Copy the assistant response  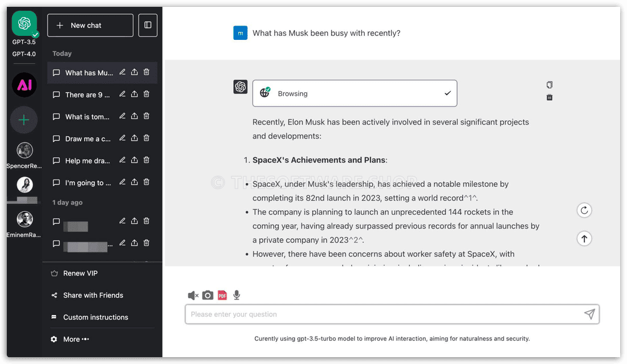coord(549,85)
